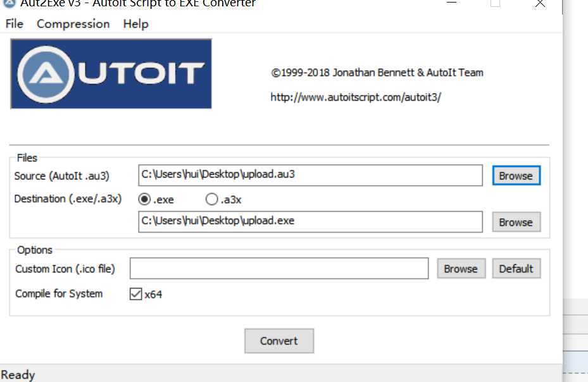Open the File menu
Viewport: 588px width, 382px height.
coord(15,24)
